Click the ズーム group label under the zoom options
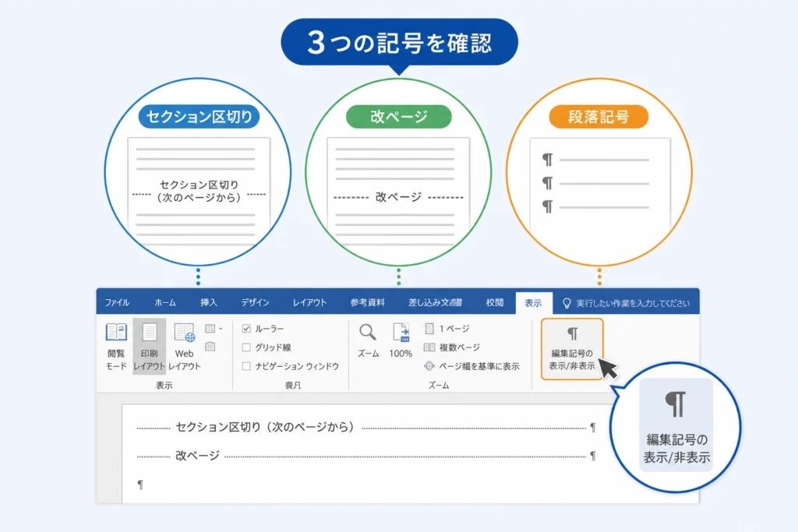The height and width of the screenshot is (532, 798). tap(439, 386)
